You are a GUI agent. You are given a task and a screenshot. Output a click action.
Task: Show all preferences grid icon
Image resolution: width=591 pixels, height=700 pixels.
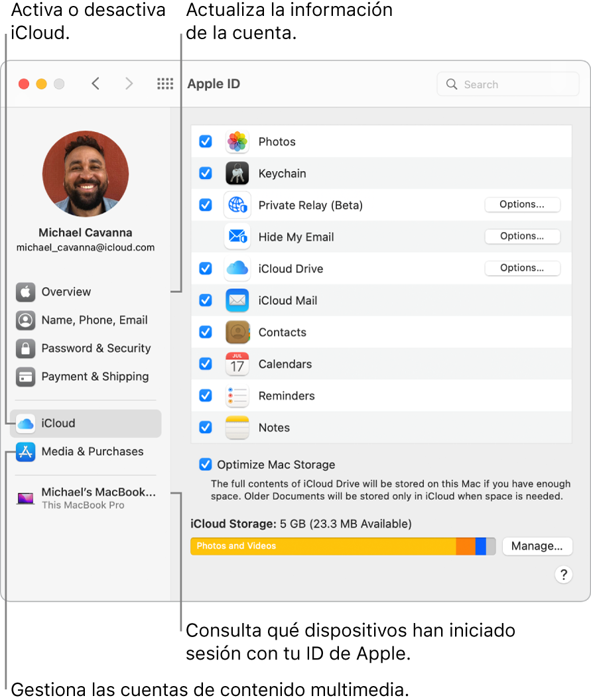click(x=165, y=84)
